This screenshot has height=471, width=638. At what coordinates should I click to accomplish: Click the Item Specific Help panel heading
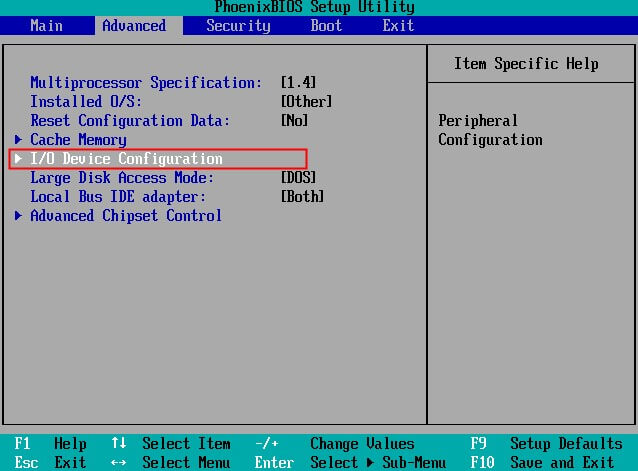[x=526, y=64]
